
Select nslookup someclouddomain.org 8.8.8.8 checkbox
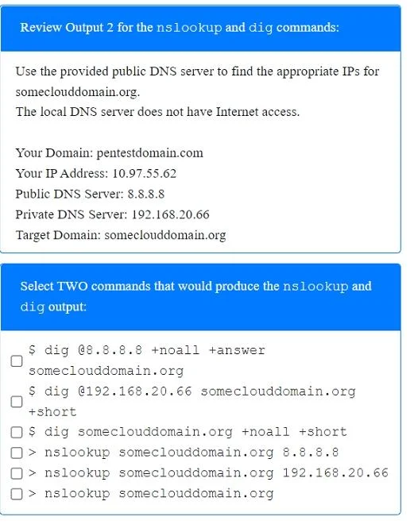tap(17, 453)
